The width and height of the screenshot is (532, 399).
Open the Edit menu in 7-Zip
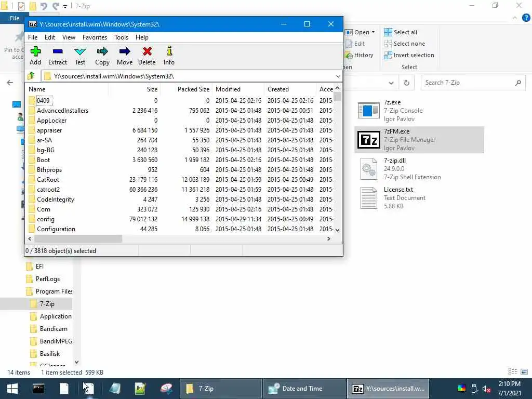pos(49,37)
